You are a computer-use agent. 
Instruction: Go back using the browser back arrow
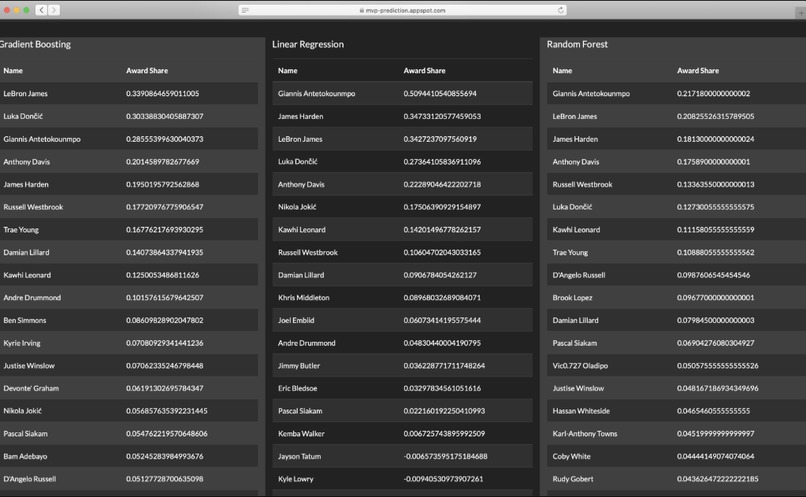[42, 10]
